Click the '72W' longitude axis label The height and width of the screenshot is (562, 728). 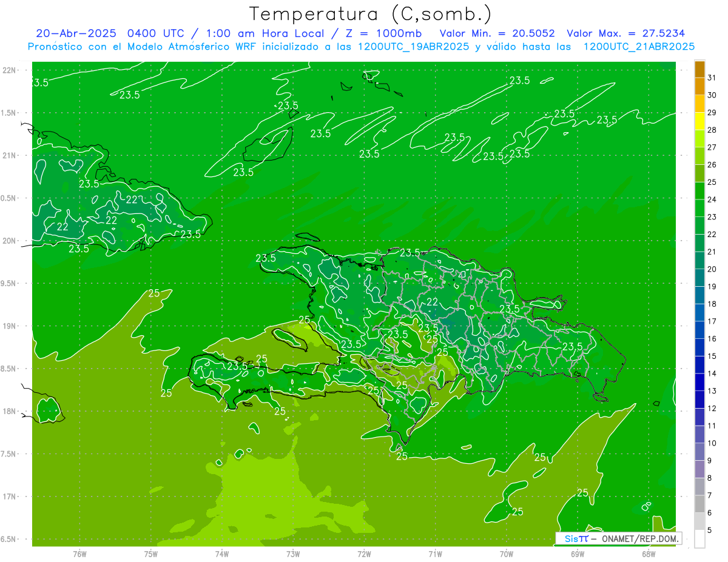364,554
